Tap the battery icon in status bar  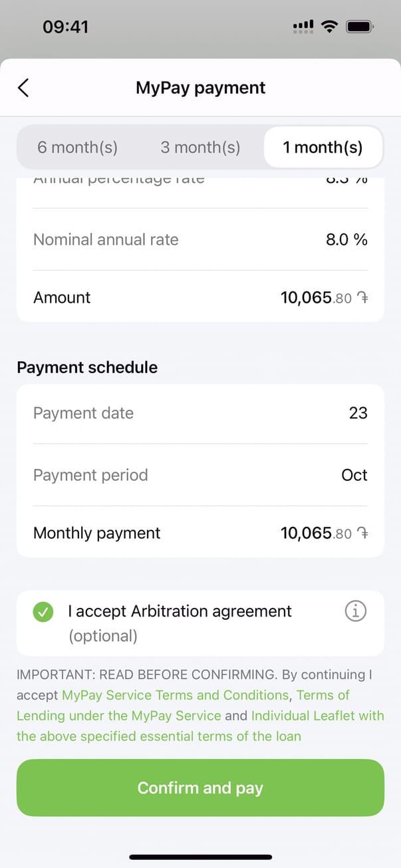(360, 27)
